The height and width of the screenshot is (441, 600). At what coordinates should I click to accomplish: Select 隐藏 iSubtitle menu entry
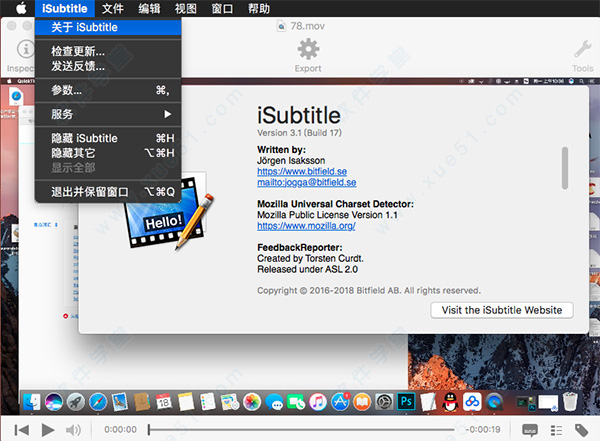108,138
